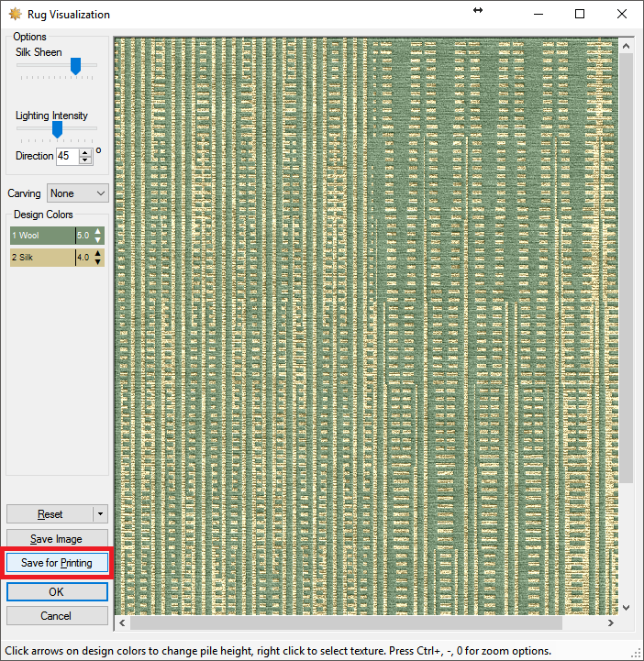Decrease Silk pile height with down arrow
The height and width of the screenshot is (661, 644).
(x=98, y=262)
